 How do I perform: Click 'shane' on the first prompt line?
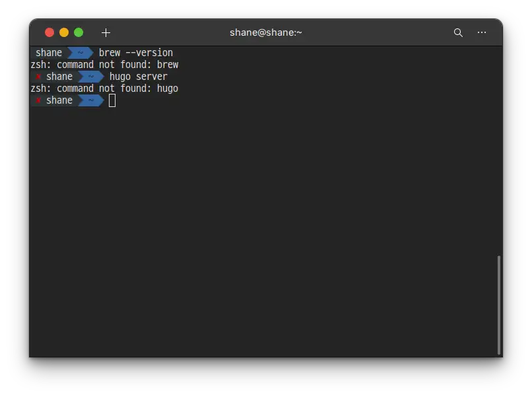click(x=49, y=53)
